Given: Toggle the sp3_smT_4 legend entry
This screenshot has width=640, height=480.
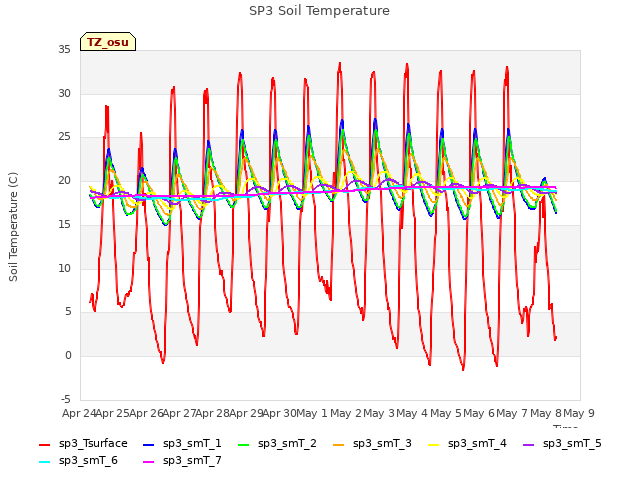Looking at the screenshot, I should (x=467, y=443).
